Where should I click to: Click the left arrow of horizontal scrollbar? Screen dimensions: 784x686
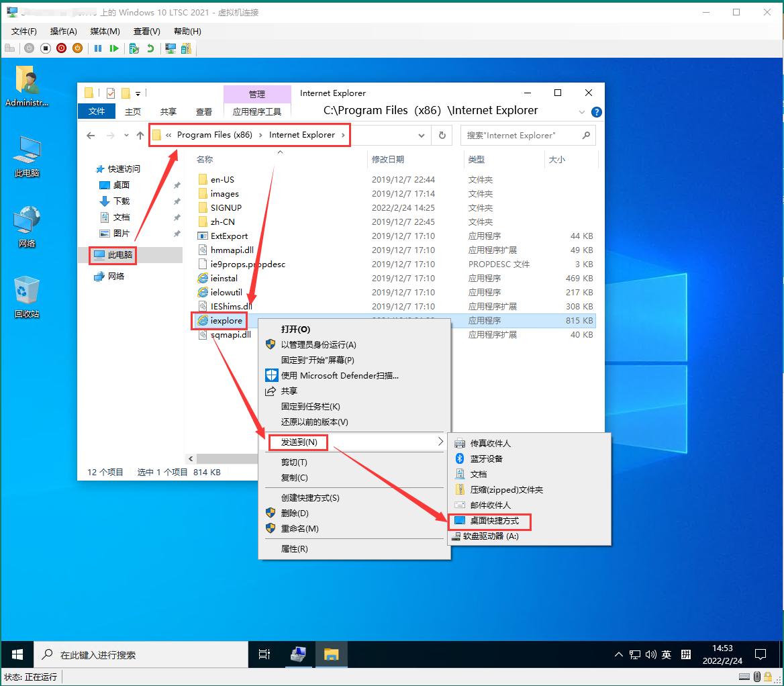(191, 458)
